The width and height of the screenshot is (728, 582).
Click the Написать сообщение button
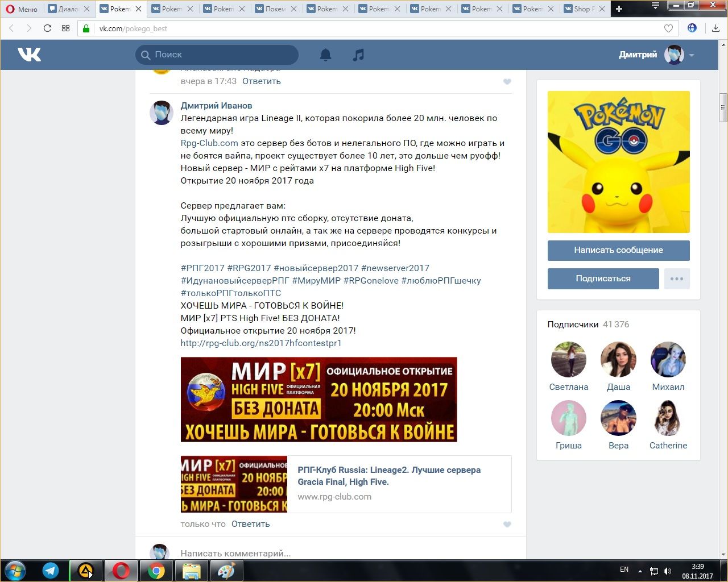[618, 250]
